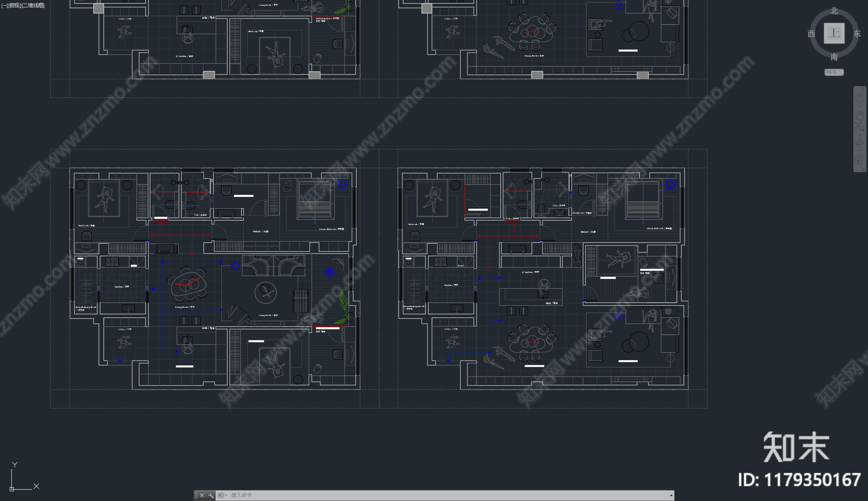This screenshot has height=501, width=868.
Task: Activate the Orbit tool
Action: pyautogui.click(x=859, y=142)
